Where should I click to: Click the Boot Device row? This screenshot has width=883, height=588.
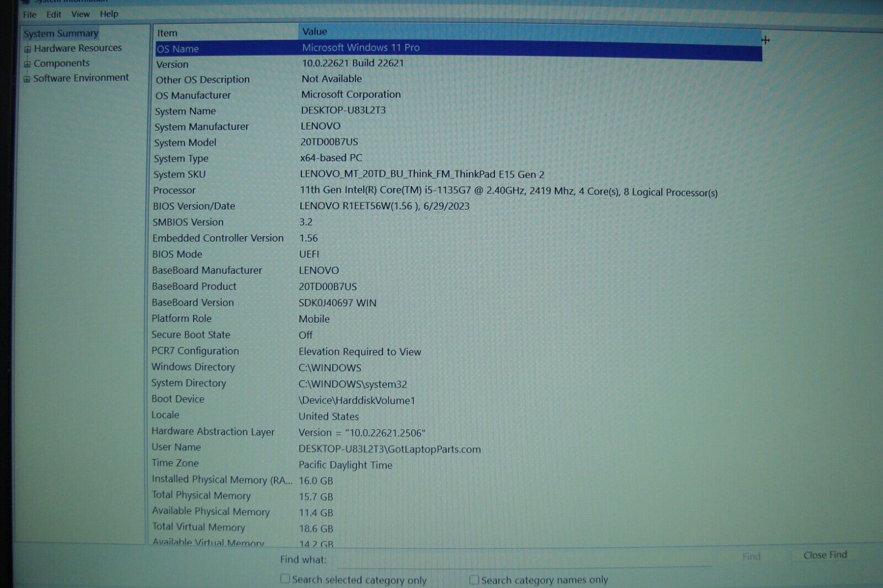tap(458, 399)
